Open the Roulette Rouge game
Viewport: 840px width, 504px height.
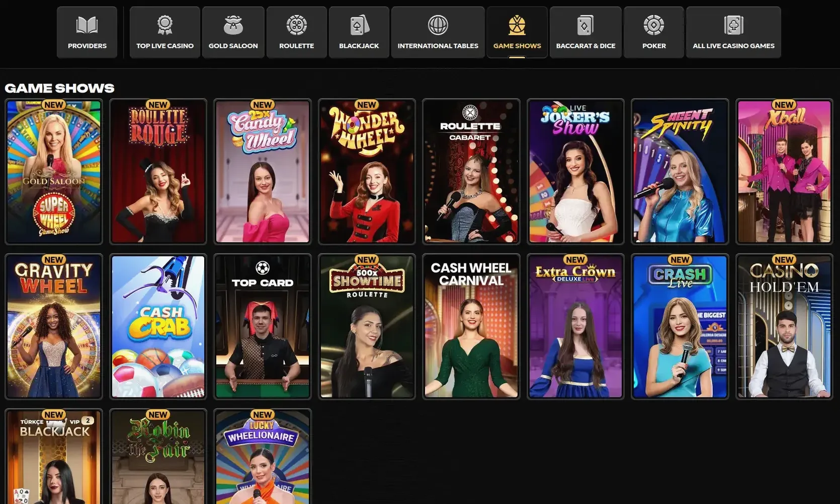coord(158,172)
